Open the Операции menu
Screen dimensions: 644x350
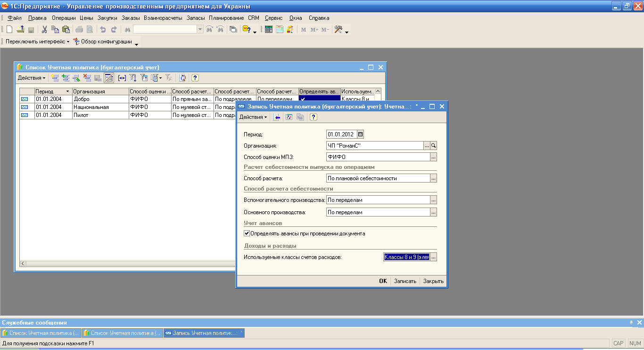coord(64,18)
